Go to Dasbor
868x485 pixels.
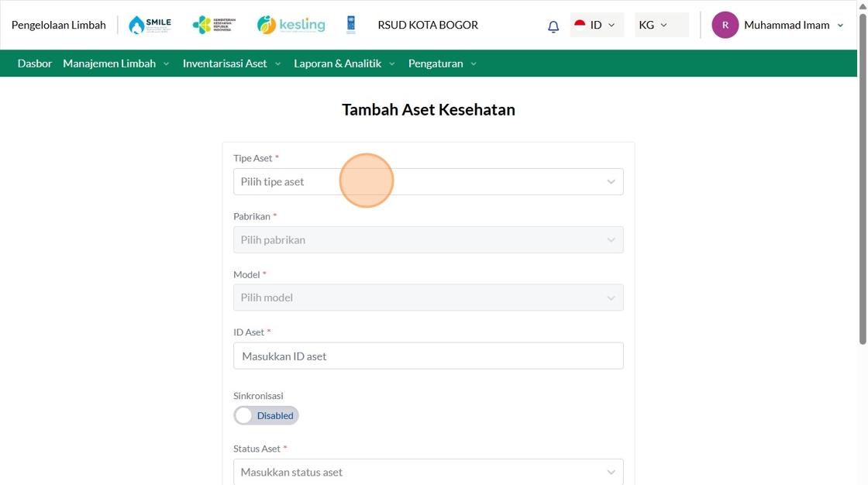coord(35,64)
